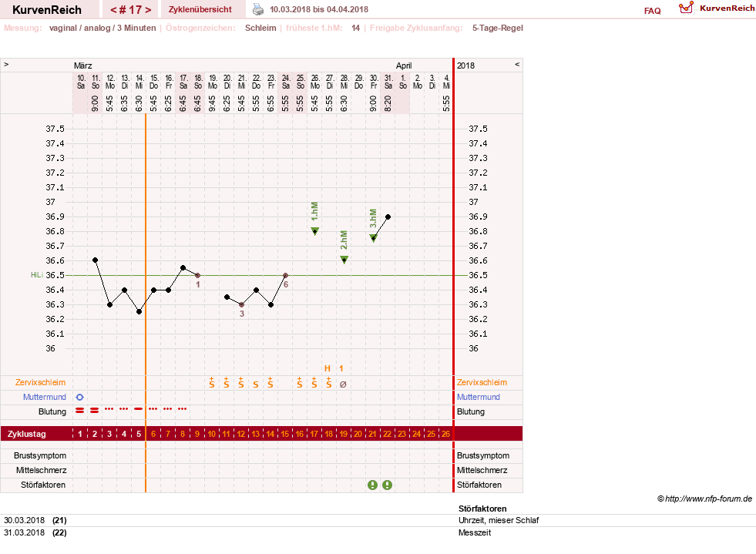756x554 pixels.
Task: Click the 5-Tage-Regel setting value
Action: [x=498, y=28]
